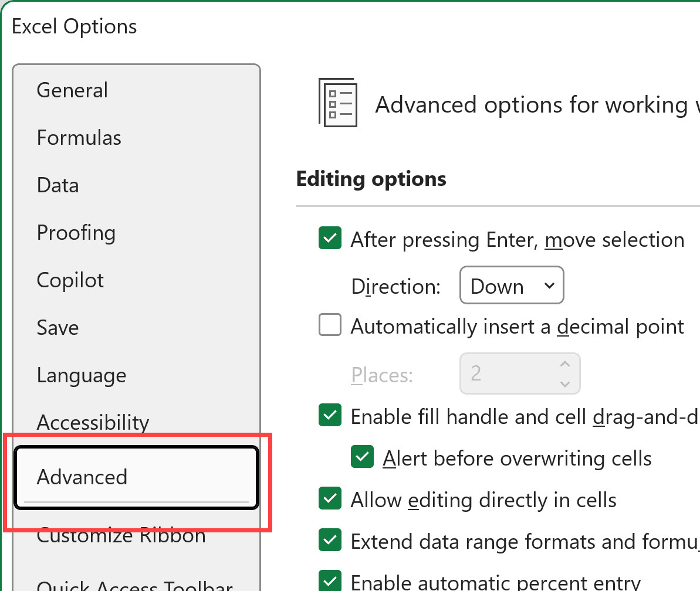This screenshot has width=700, height=591.
Task: Select the Advanced category
Action: coord(82,477)
